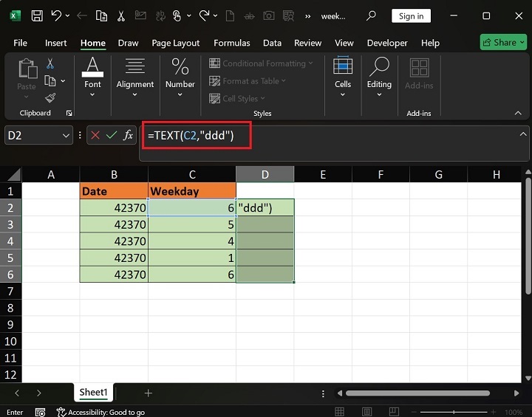532x417 pixels.
Task: Switch to the Page Layout tab
Action: pyautogui.click(x=176, y=43)
